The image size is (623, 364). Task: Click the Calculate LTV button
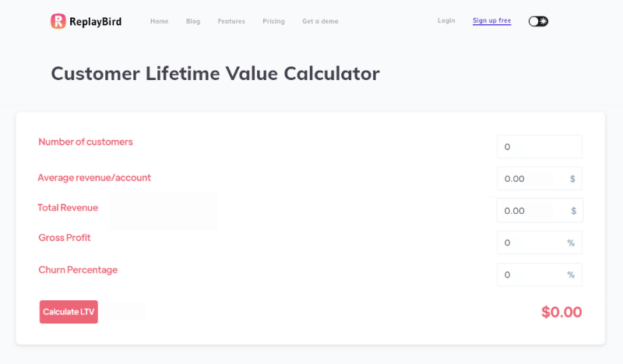tap(69, 312)
